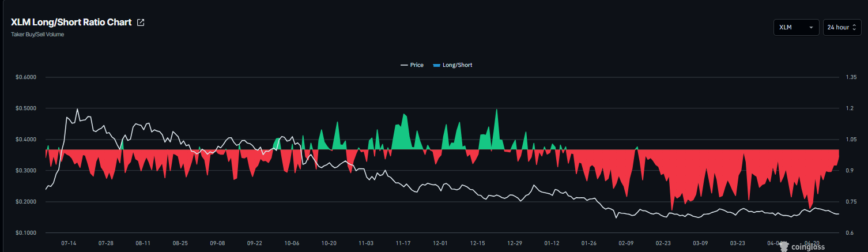Viewport: 868px width, 252px height.
Task: Click the deepest red trough near 02-23
Action: coord(672,210)
